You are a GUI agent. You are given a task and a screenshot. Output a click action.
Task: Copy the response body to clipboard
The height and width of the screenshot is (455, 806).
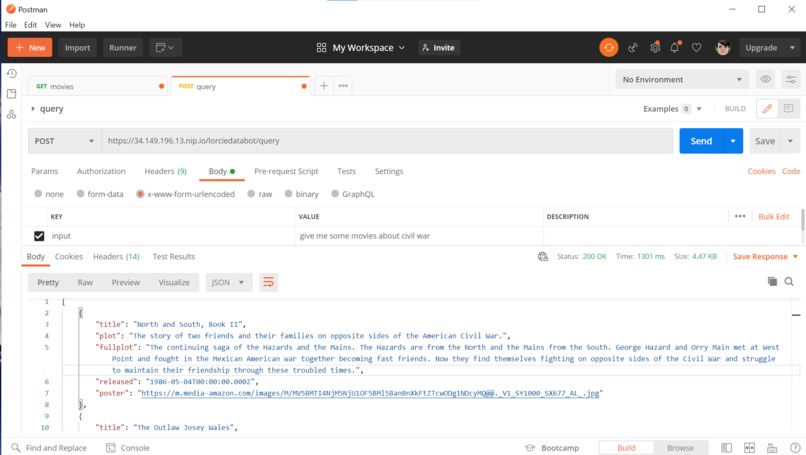[772, 281]
